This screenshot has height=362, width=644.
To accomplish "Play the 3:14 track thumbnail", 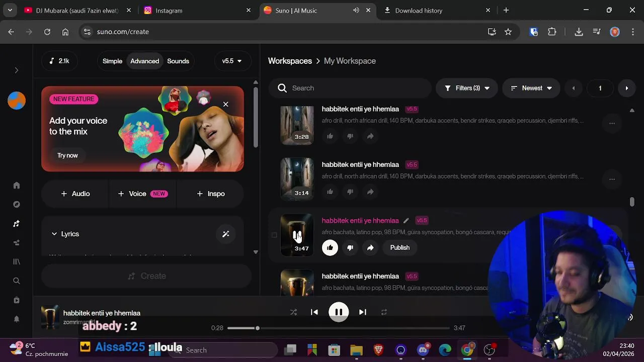I will pyautogui.click(x=297, y=179).
